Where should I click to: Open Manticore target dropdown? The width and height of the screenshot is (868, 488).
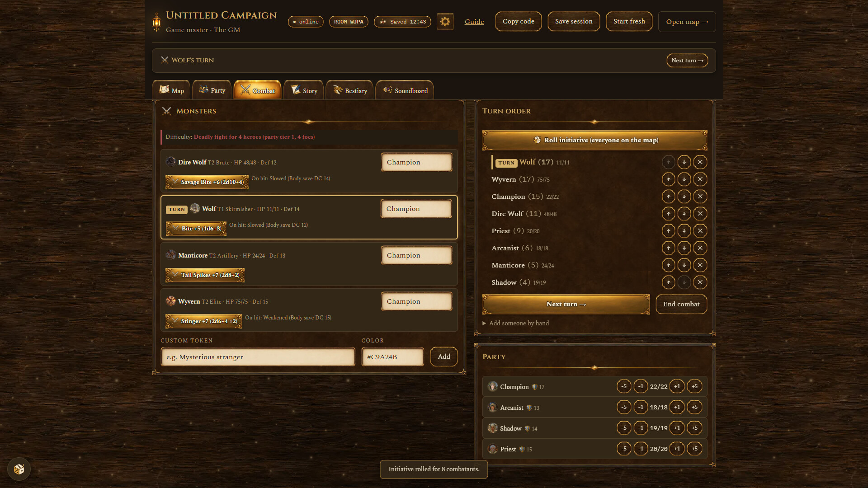[416, 255]
